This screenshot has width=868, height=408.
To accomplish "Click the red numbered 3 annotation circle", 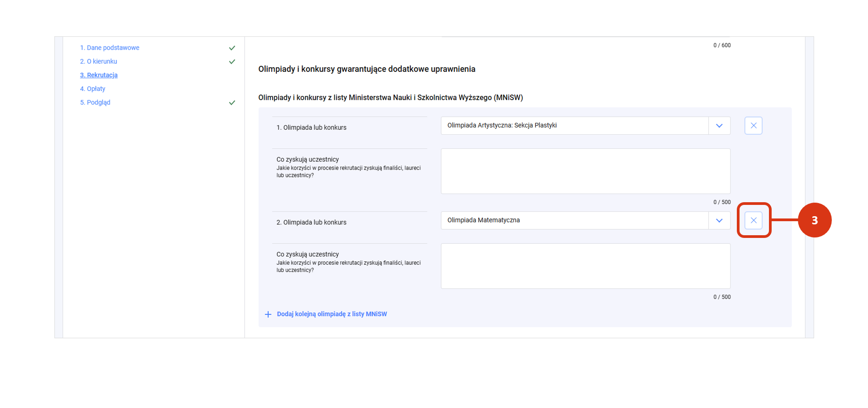I will [x=814, y=220].
